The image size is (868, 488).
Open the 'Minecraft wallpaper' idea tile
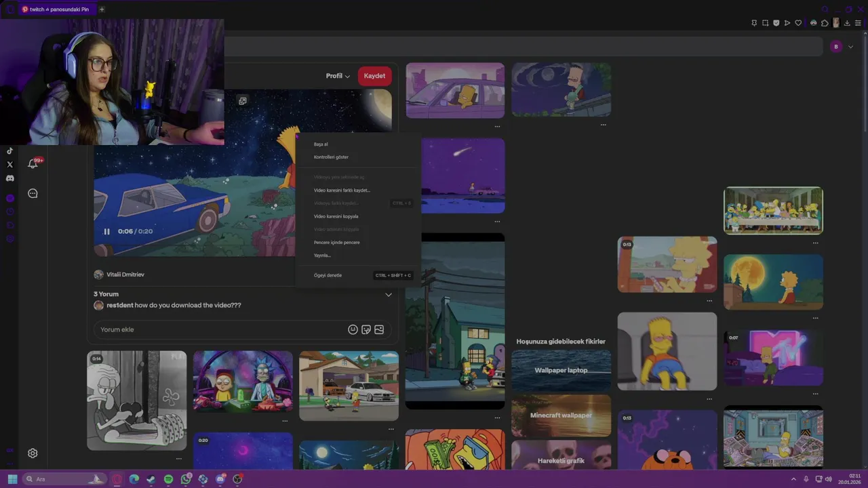(x=561, y=415)
